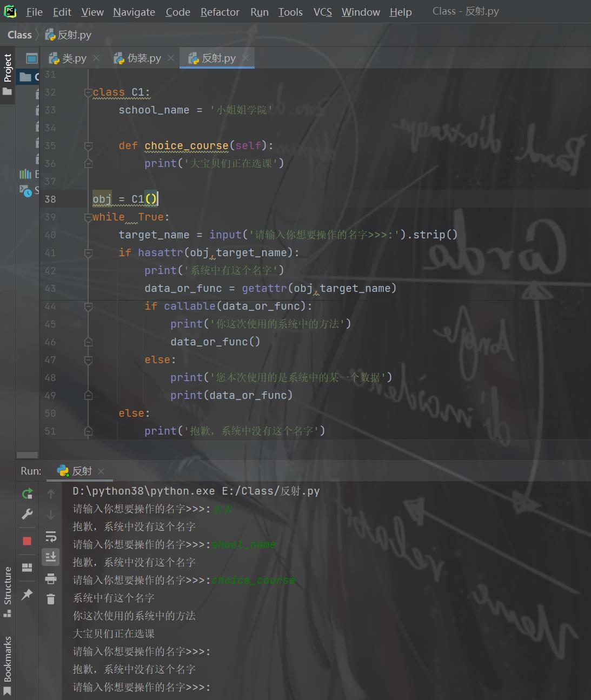Screen dimensions: 591x700
Task: Click the fold end marker at line 36
Action: pos(88,163)
